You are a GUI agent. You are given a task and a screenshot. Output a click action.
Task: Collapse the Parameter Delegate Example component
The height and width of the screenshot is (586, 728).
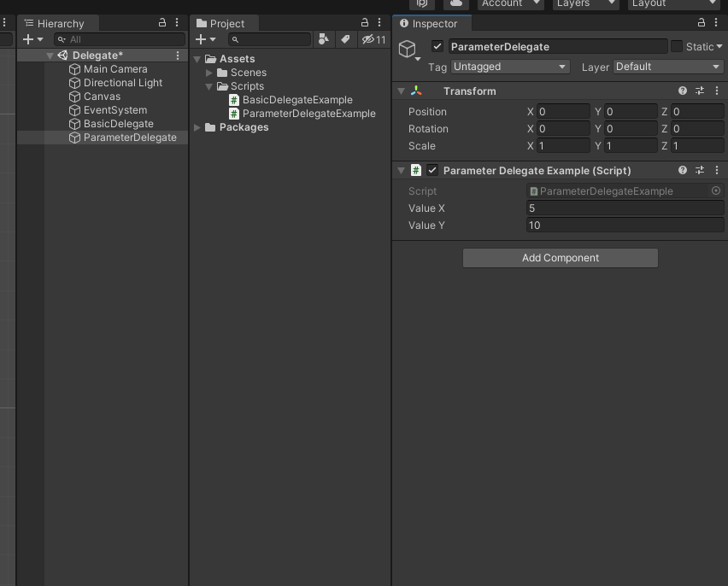tap(401, 171)
